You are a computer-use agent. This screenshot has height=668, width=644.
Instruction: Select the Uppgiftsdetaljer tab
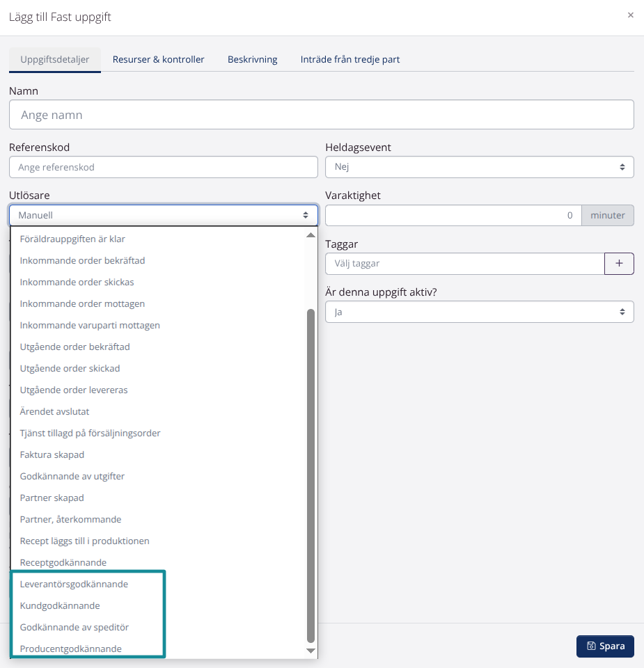tap(55, 60)
